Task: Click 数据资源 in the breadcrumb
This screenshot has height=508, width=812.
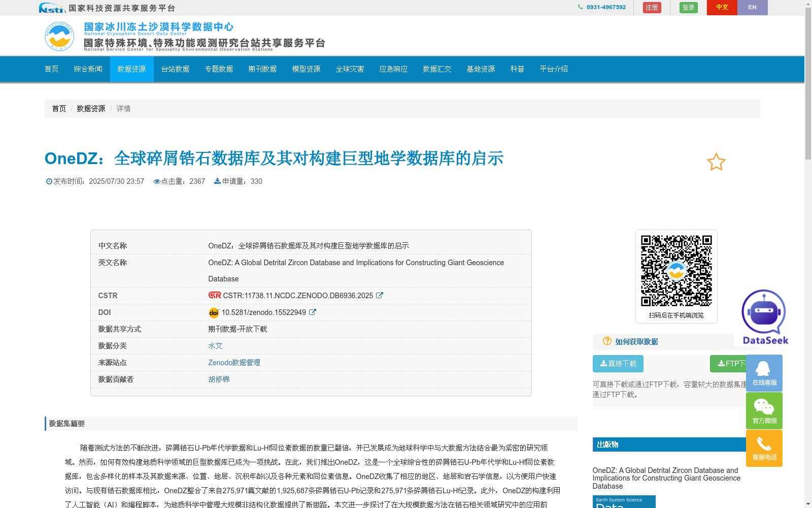Action: point(91,109)
